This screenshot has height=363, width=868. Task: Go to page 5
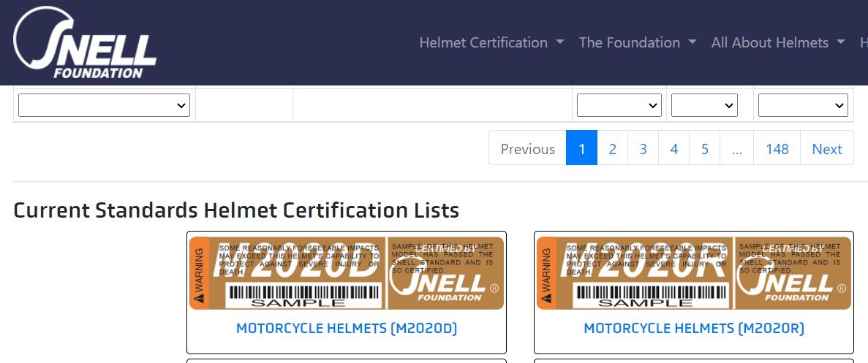click(x=705, y=148)
